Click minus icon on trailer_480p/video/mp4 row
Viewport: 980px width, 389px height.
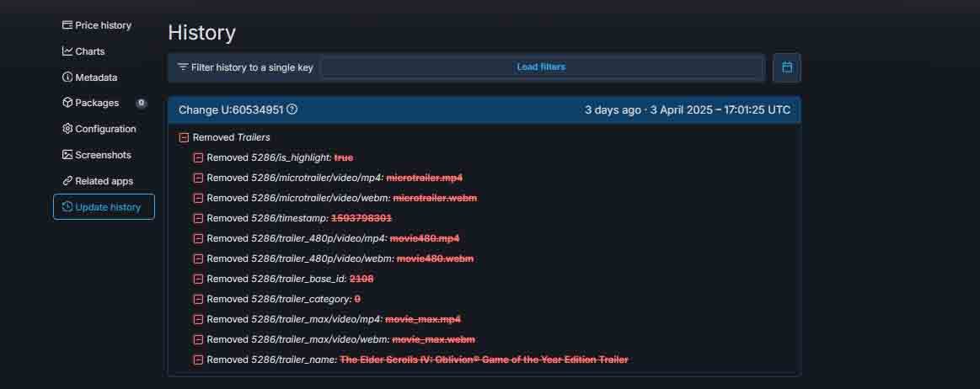(198, 238)
